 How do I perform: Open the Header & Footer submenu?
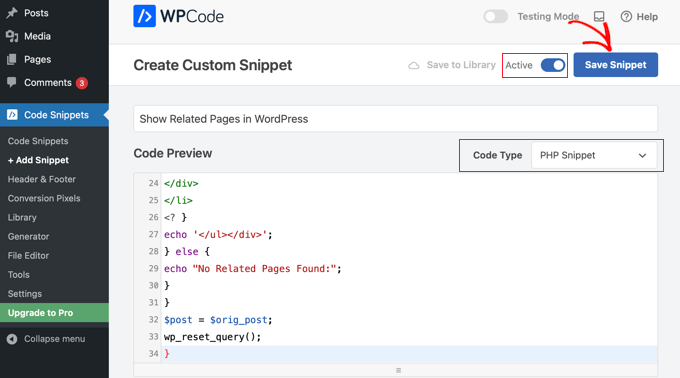[x=42, y=179]
